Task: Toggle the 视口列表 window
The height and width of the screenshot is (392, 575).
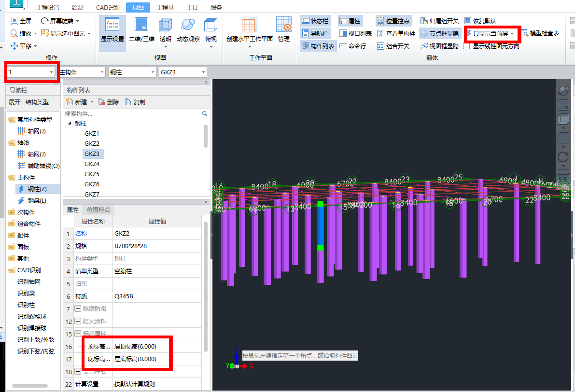Action: tap(355, 33)
